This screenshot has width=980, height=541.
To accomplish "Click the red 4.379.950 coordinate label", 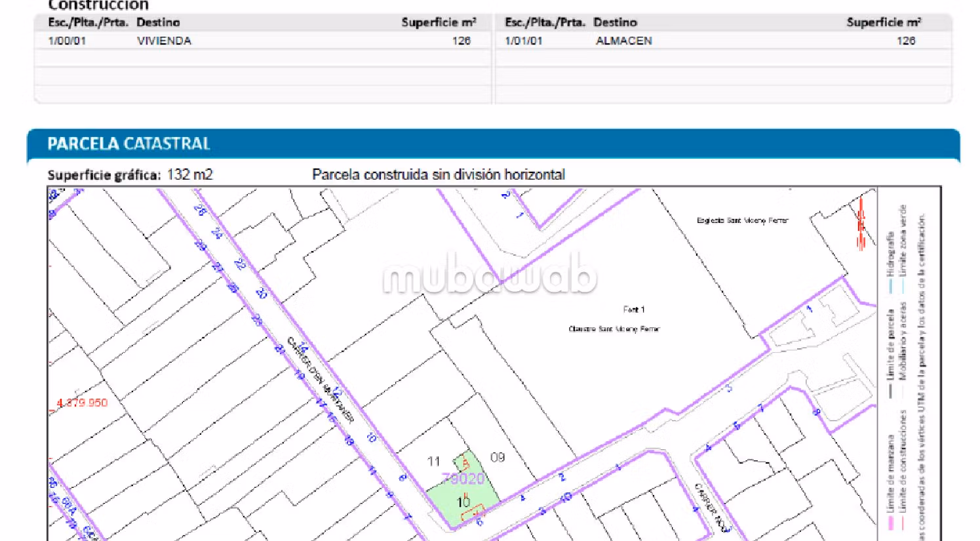I will click(82, 403).
